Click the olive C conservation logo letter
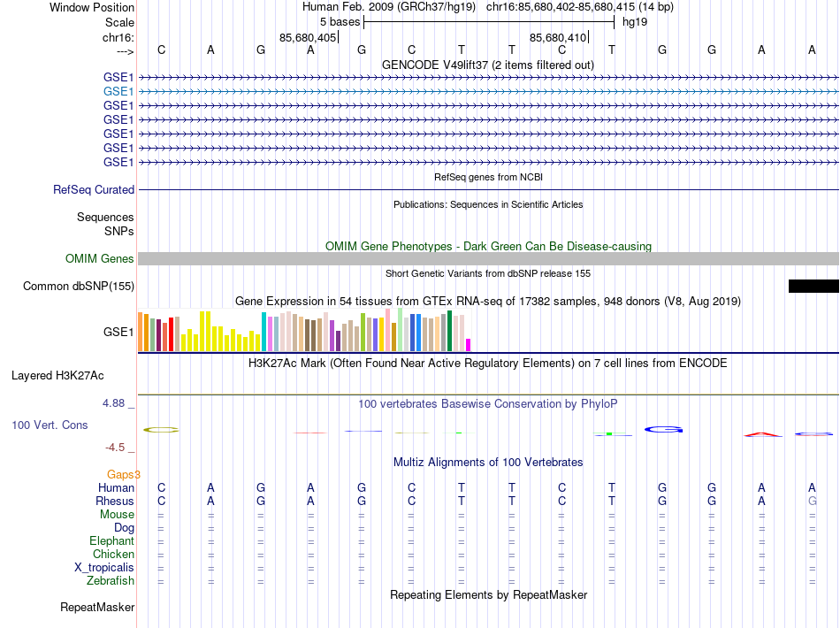The image size is (840, 628). tap(161, 430)
